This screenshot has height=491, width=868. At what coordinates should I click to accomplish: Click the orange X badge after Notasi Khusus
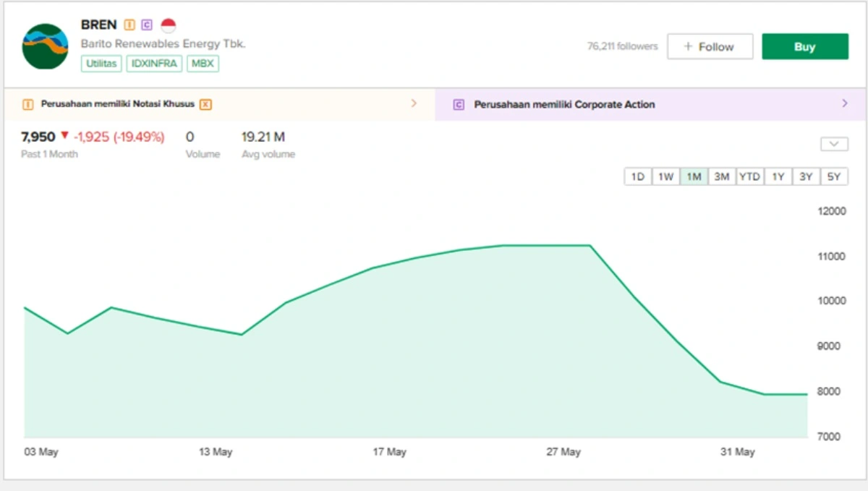(x=205, y=104)
